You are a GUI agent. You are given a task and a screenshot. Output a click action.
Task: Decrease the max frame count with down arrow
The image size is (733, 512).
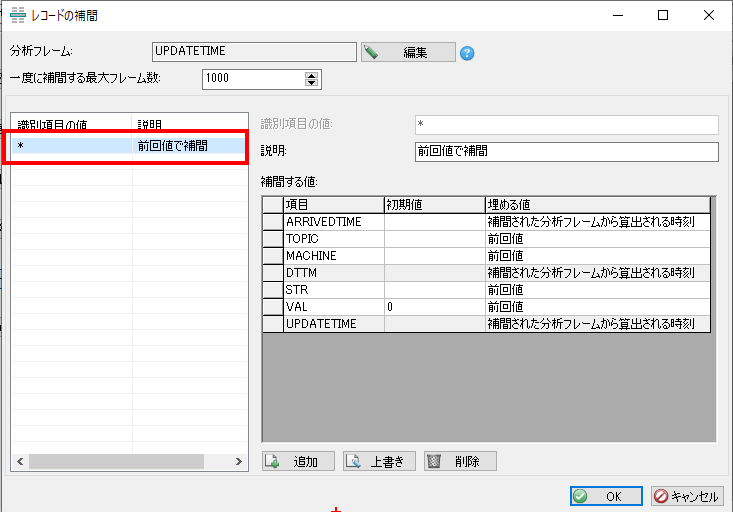point(311,83)
